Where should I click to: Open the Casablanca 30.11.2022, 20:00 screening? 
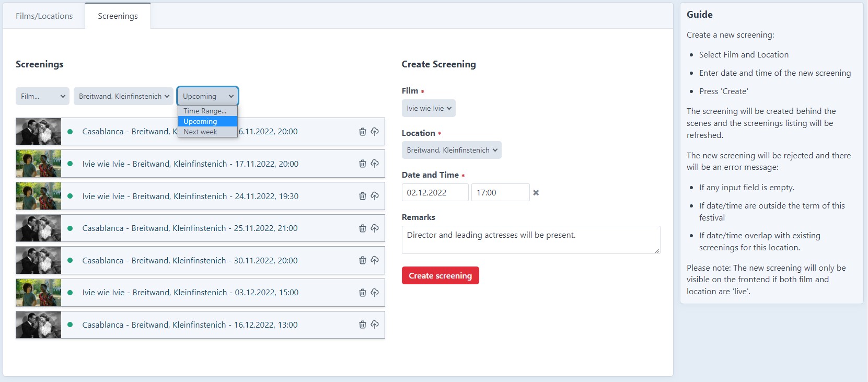[190, 260]
